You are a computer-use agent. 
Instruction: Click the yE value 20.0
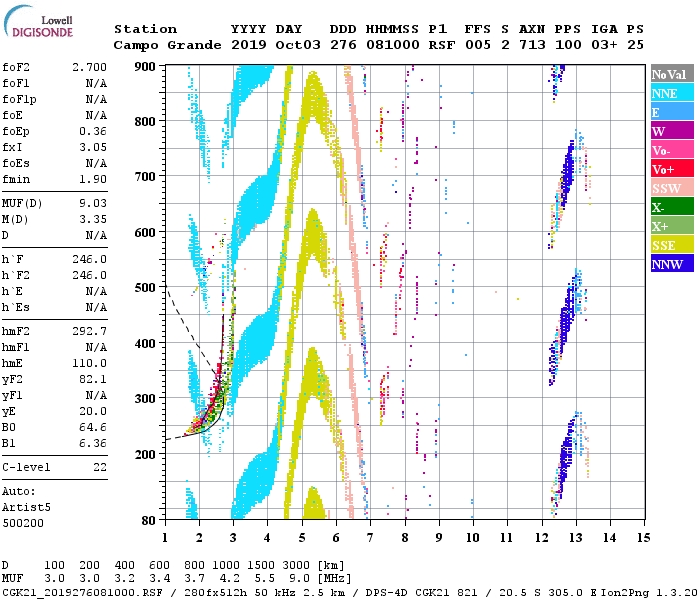93,412
